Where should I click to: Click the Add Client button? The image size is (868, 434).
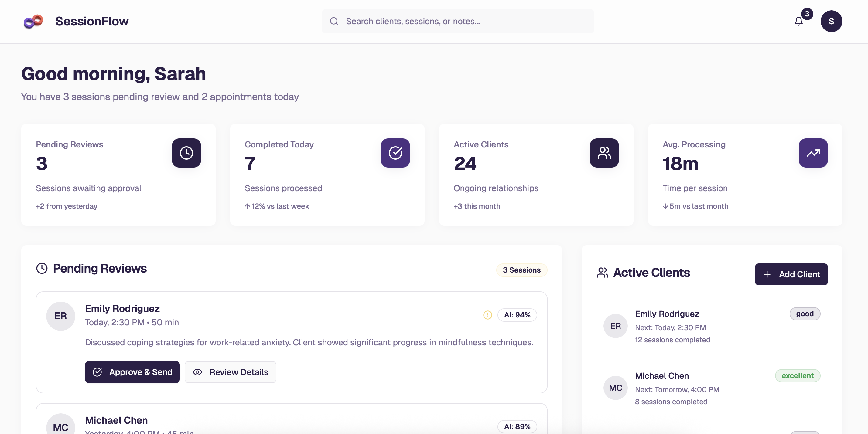click(791, 274)
